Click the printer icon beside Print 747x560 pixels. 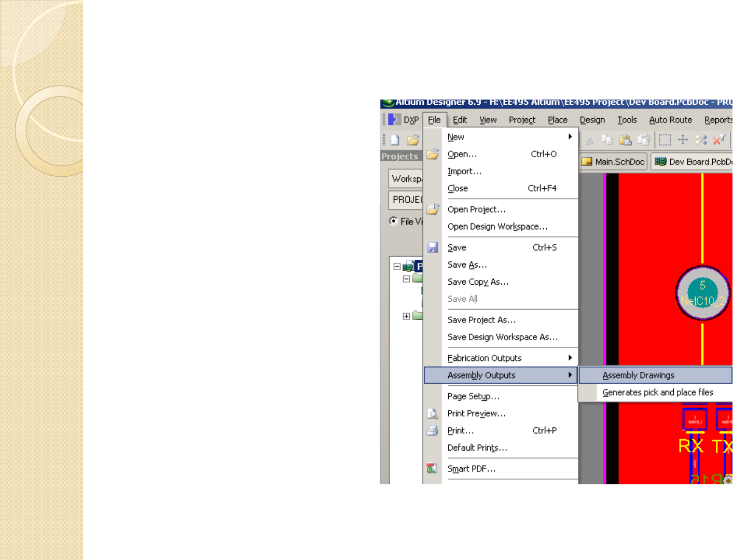[432, 430]
